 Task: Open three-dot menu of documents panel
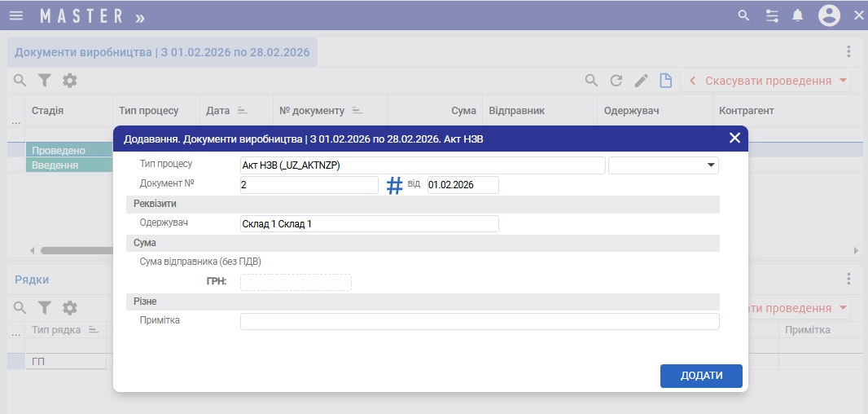coord(848,52)
